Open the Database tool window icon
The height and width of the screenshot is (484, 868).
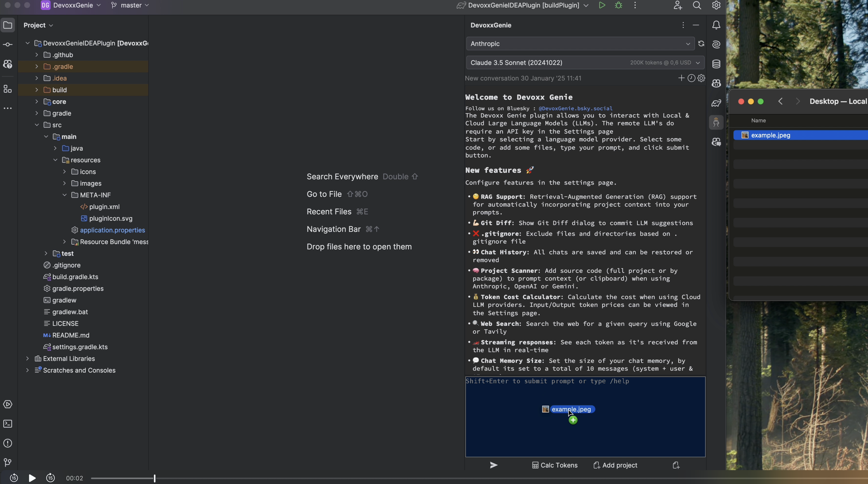point(716,64)
